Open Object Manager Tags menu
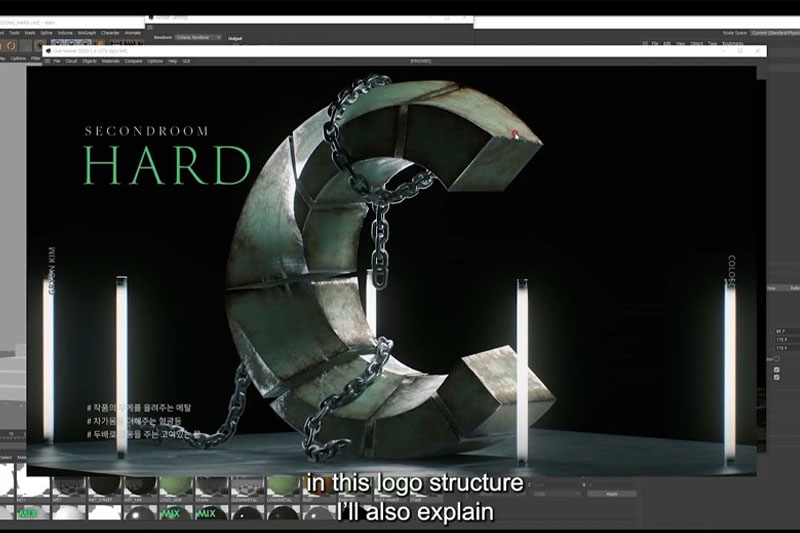The height and width of the screenshot is (533, 800). pyautogui.click(x=712, y=44)
